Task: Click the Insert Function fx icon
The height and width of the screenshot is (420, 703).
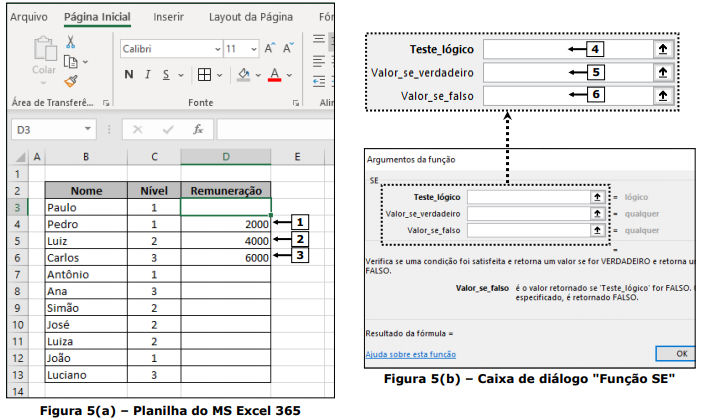Action: coord(198,130)
